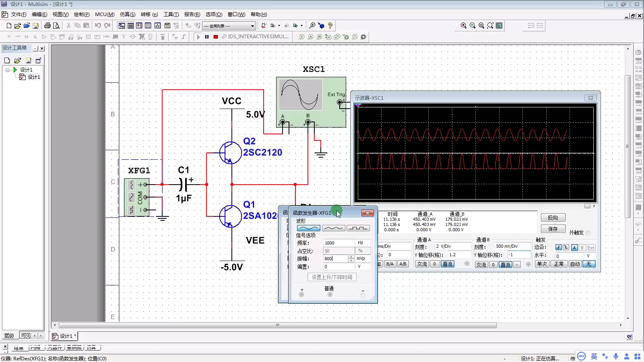Screen dimensions: 644x362
Task: Click the New design icon in the main toolbar
Action: (9, 26)
